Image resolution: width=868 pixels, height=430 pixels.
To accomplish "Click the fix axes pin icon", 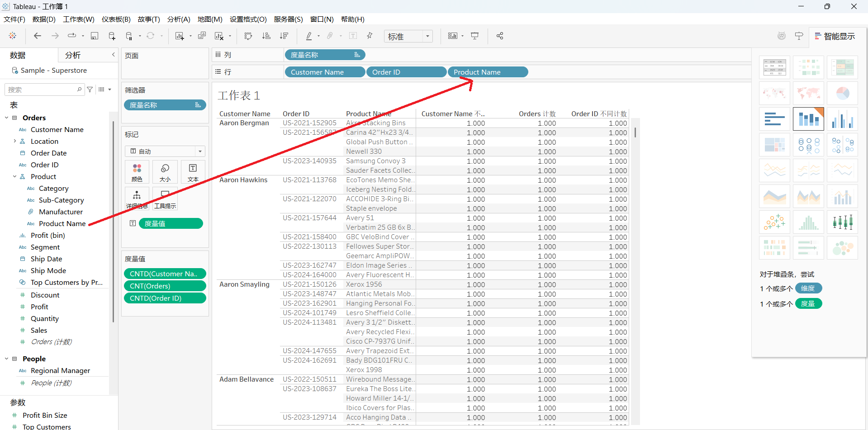I will [370, 36].
